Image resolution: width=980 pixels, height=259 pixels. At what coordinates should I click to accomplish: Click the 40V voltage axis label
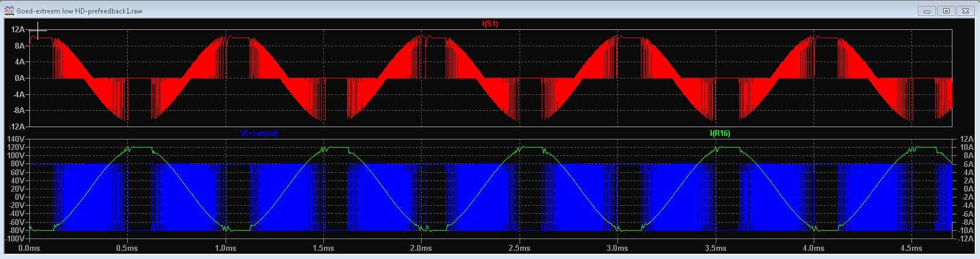pos(19,180)
